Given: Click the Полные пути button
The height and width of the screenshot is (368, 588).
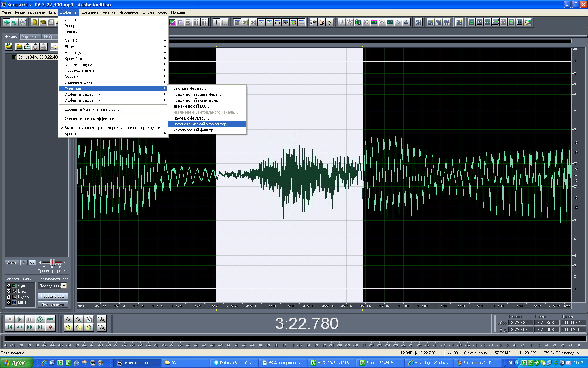Looking at the screenshot, I should pos(52,305).
